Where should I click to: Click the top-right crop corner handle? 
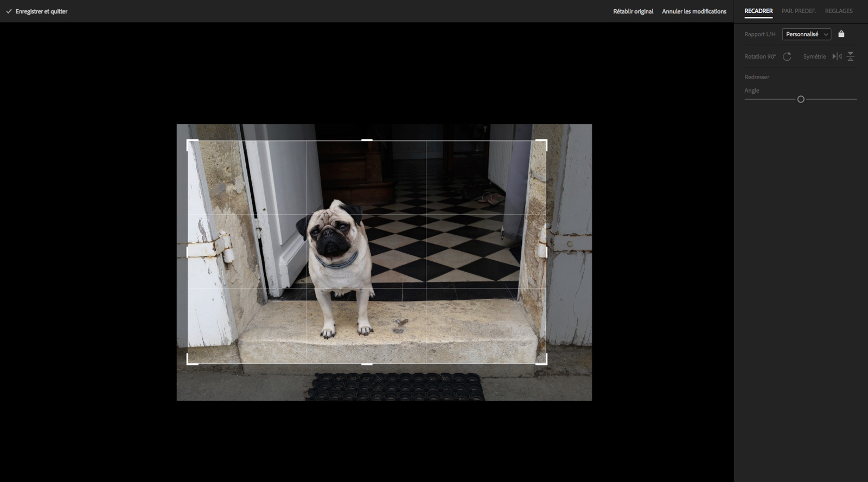pyautogui.click(x=541, y=144)
